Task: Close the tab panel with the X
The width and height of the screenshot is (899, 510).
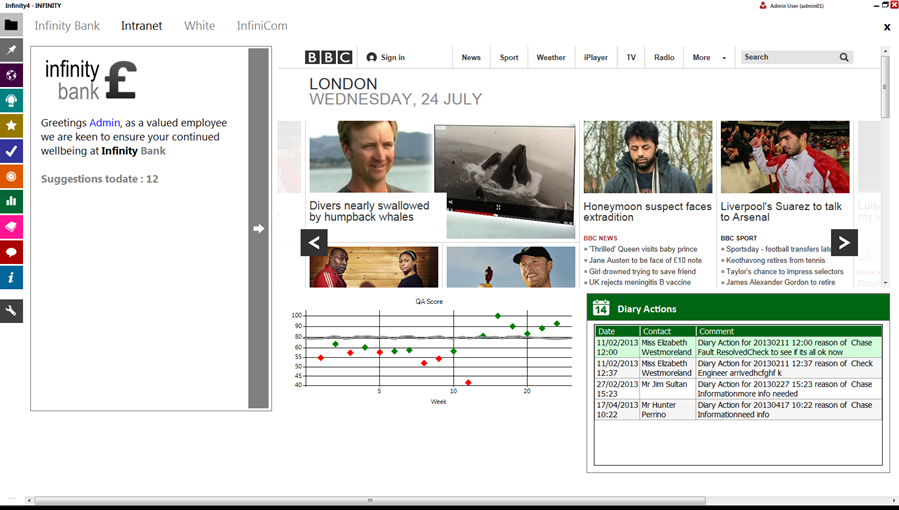Action: pos(887,27)
